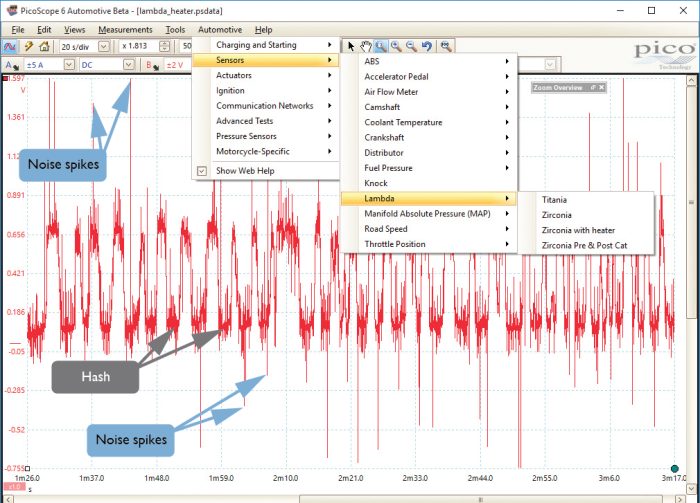Open the Tools menu
The height and width of the screenshot is (503, 700).
[x=175, y=30]
